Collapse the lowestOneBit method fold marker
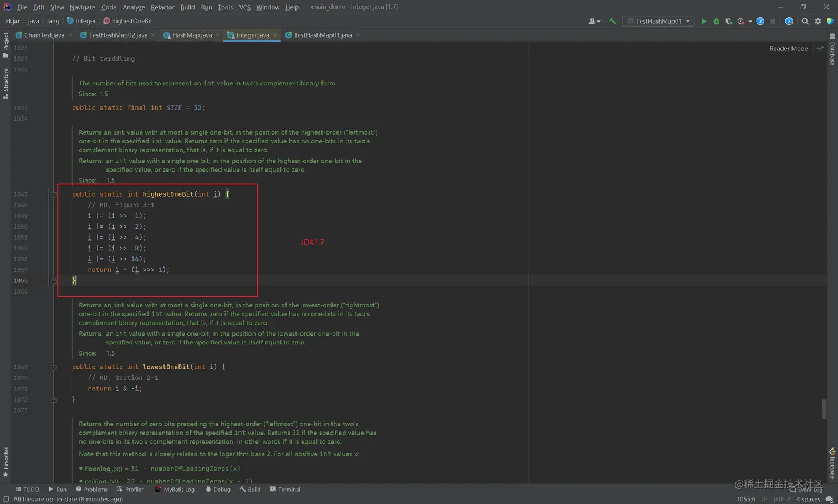838x504 pixels. coord(54,367)
